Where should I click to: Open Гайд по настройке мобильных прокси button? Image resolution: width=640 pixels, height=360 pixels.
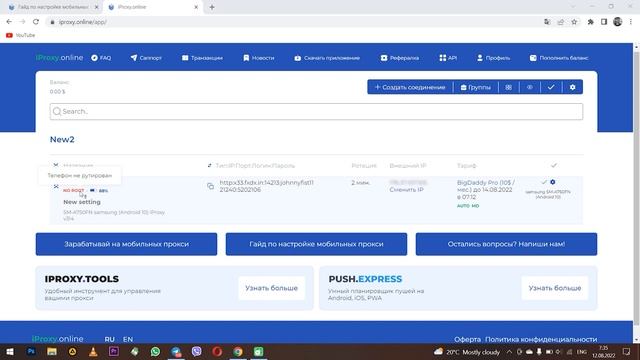[x=316, y=244]
